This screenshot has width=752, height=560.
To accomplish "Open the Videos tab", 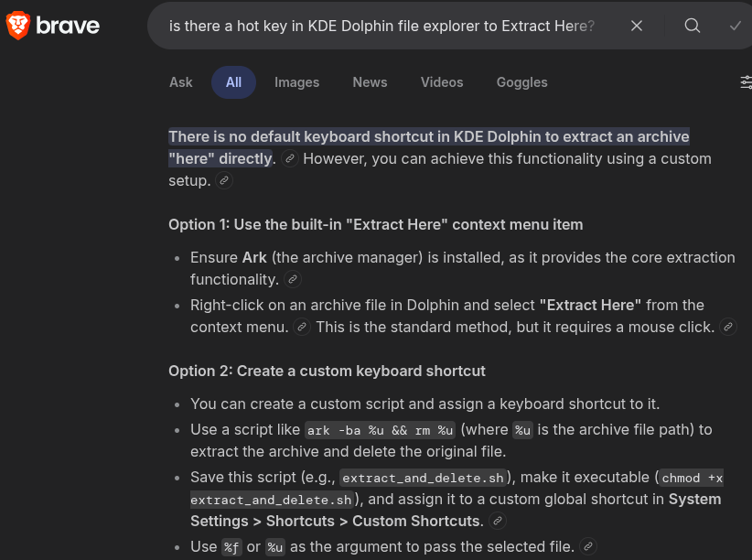I will click(442, 81).
